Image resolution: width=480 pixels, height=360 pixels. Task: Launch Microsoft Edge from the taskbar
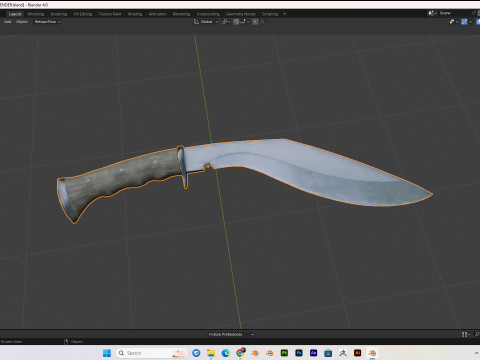[226, 353]
